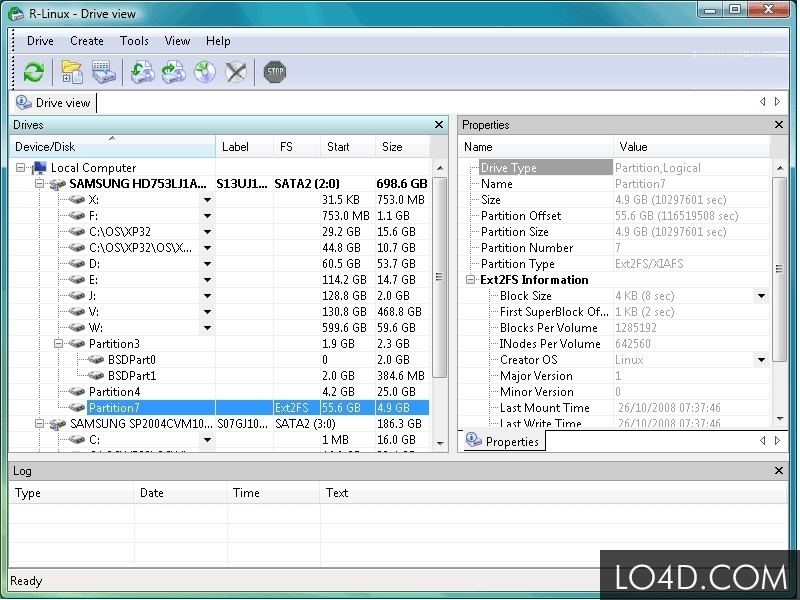Click the Open image toolbar icon
800x600 pixels.
(173, 72)
